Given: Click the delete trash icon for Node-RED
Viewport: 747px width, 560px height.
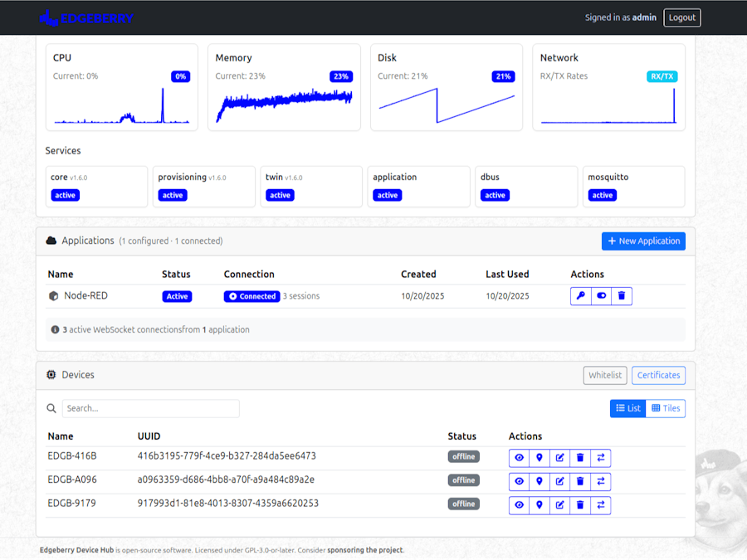Looking at the screenshot, I should (x=622, y=295).
